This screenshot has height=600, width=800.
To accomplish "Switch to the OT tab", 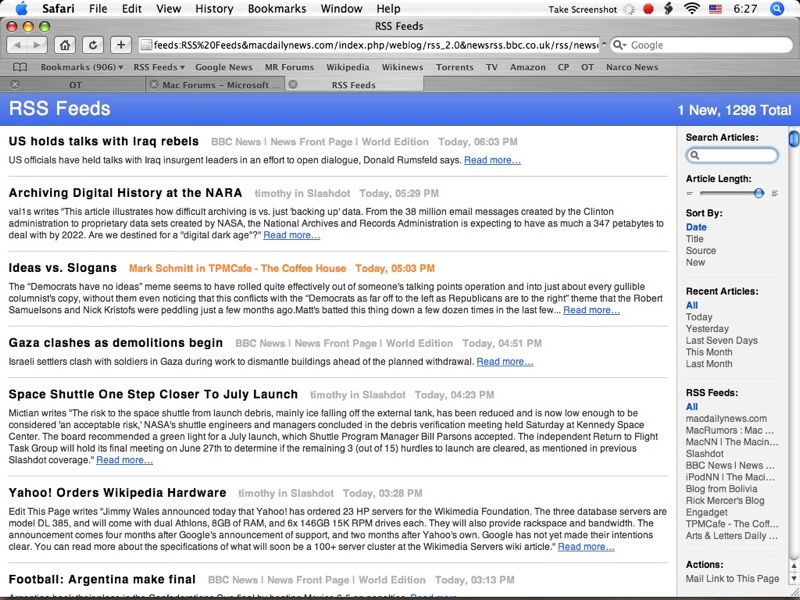I will point(74,85).
